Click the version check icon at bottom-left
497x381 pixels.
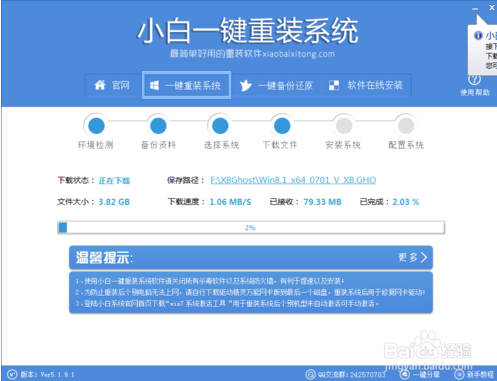point(12,375)
